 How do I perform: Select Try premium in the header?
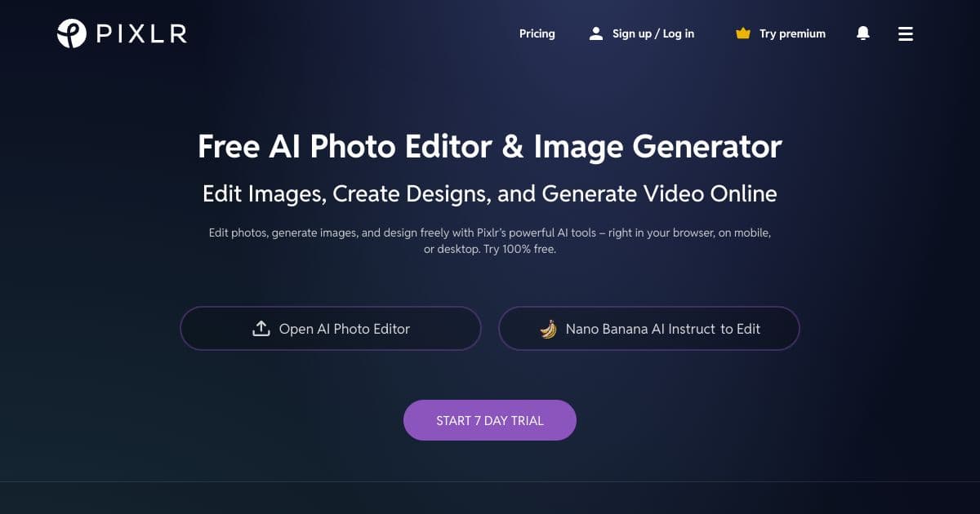click(792, 33)
